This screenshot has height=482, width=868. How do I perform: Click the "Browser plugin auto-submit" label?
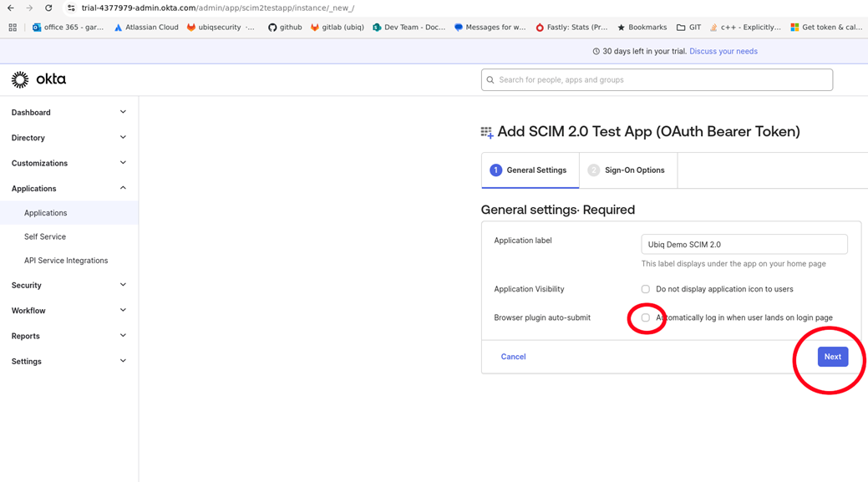[x=542, y=317]
